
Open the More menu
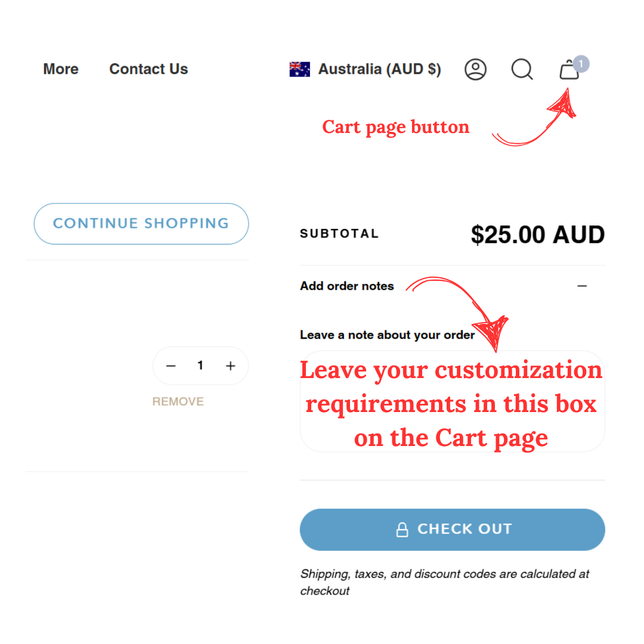coord(61,69)
